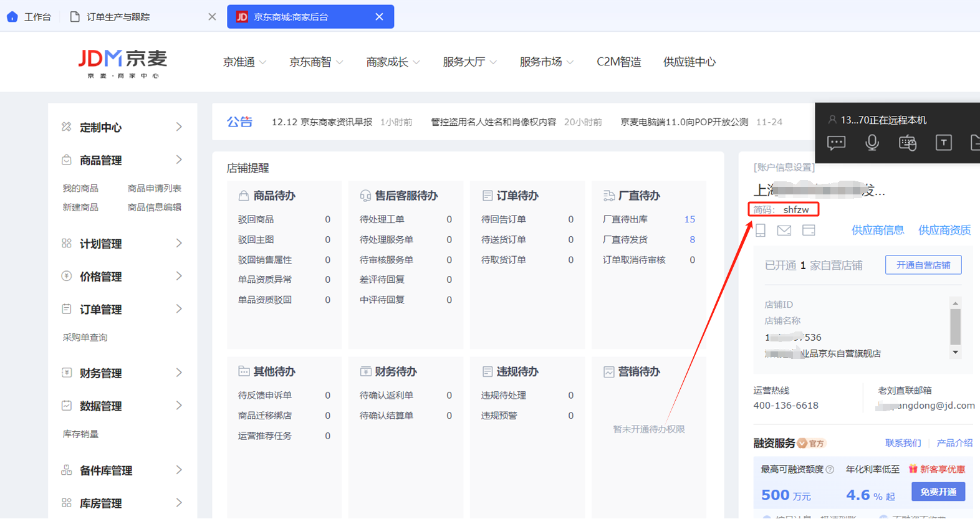The width and height of the screenshot is (980, 519).
Task: Click the 备件库管理 icon
Action: pos(67,470)
